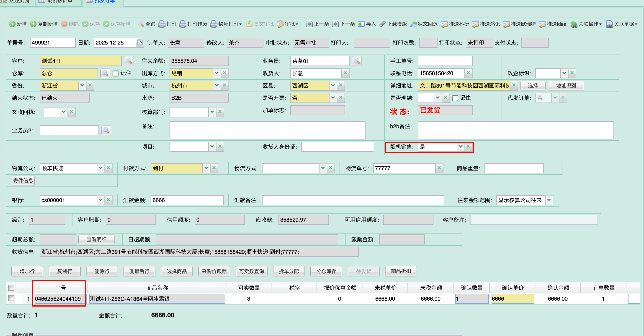Click the 选择商品 button
Screen dimensions: 644x336
[x=177, y=271]
